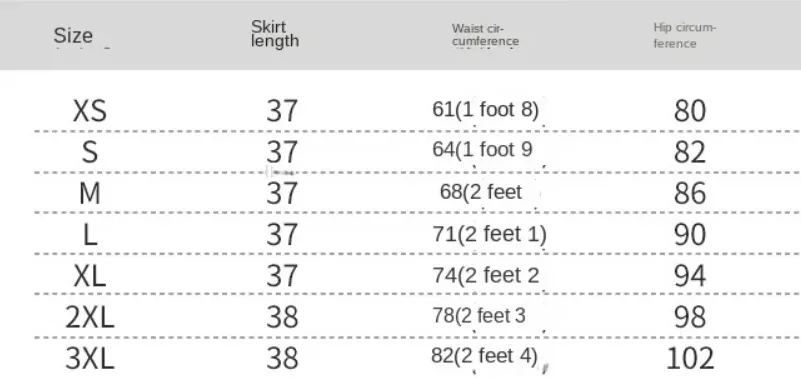
Task: Select the Hip circumference header
Action: 684,35
